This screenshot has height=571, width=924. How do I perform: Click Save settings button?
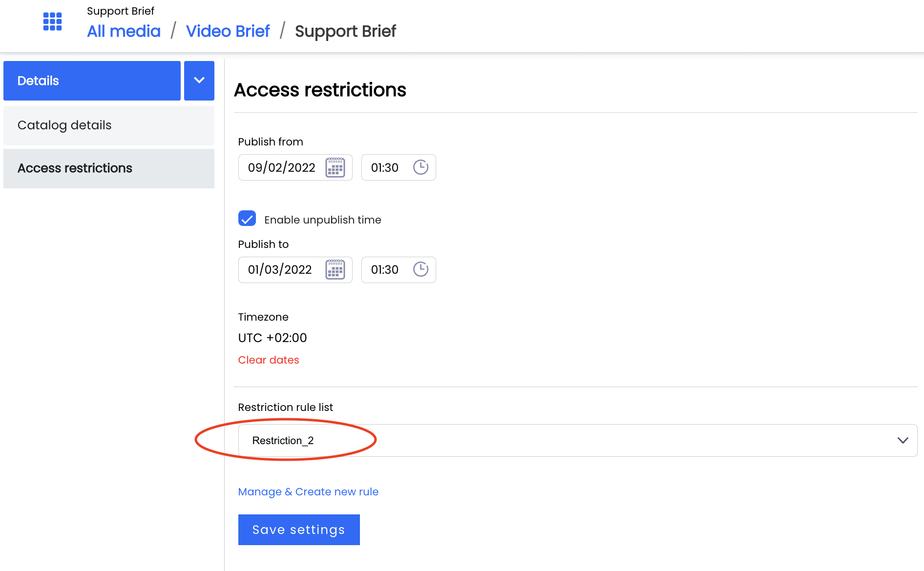coord(299,530)
